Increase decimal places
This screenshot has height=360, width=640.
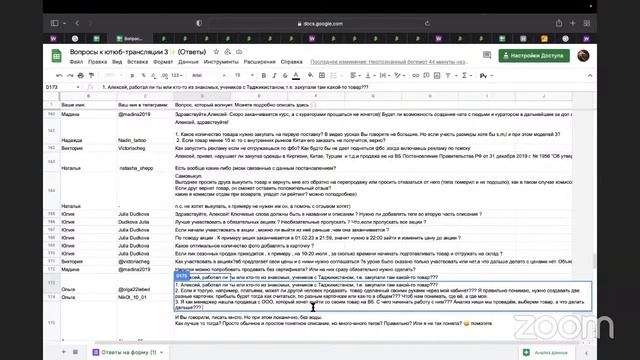[x=164, y=76]
